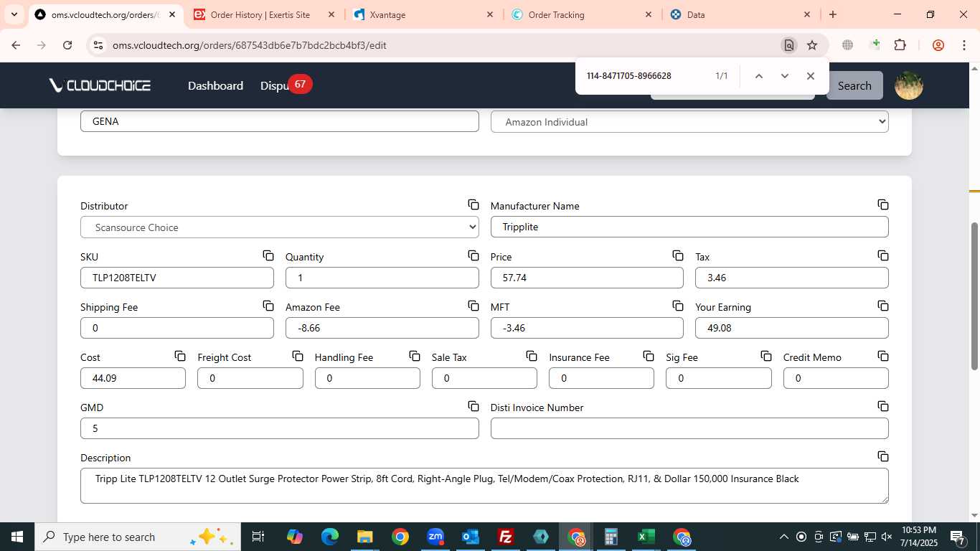Click the Quantity input field
The image size is (980, 551).
tap(382, 278)
